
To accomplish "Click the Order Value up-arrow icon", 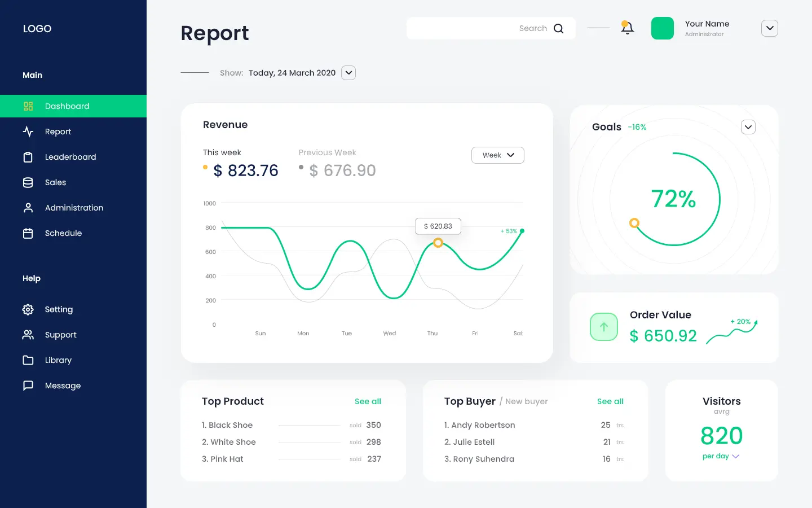I will point(604,327).
